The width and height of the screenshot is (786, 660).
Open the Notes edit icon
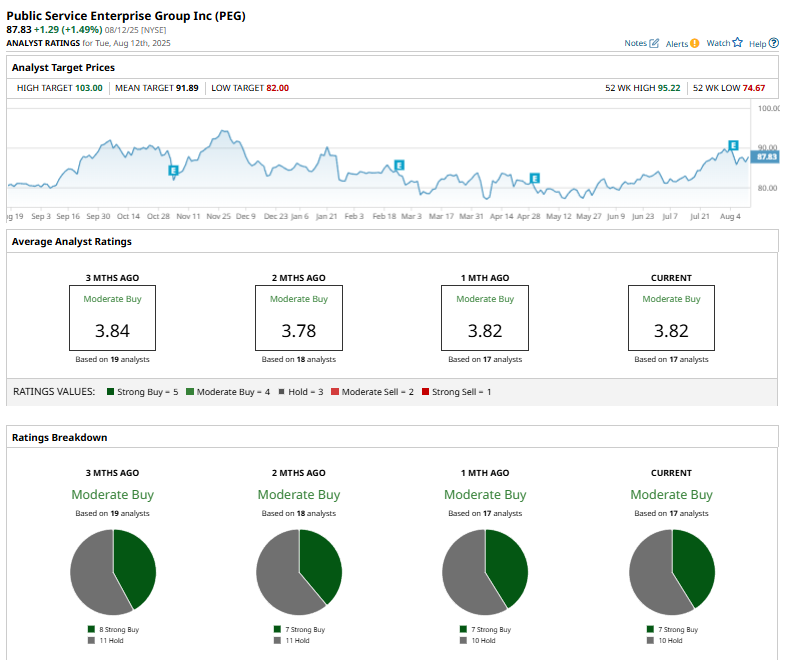pyautogui.click(x=654, y=43)
